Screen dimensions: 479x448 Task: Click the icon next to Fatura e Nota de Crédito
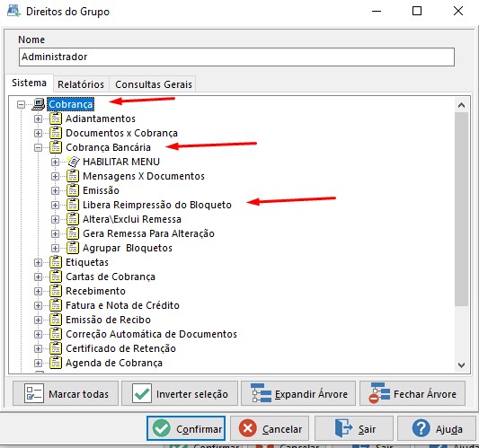[x=56, y=305]
